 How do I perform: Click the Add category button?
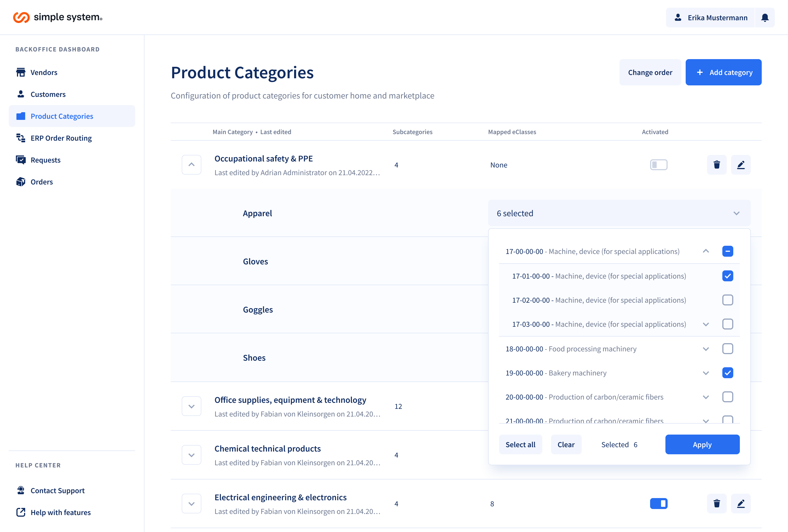tap(723, 72)
